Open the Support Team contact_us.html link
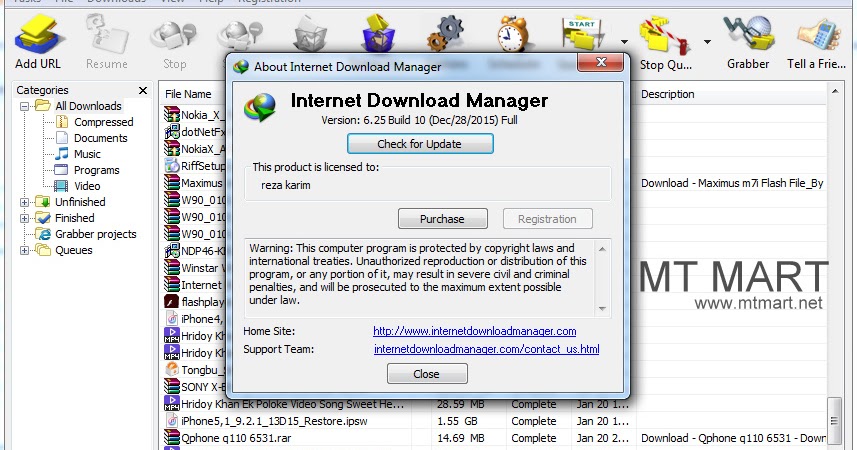Viewport: 857px width, 450px height. (x=486, y=349)
